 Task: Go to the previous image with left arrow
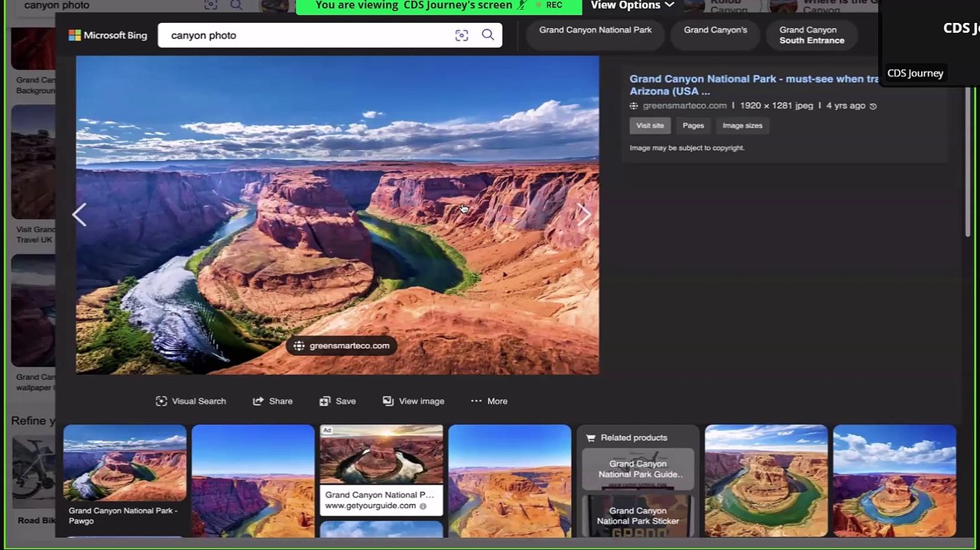coord(80,215)
